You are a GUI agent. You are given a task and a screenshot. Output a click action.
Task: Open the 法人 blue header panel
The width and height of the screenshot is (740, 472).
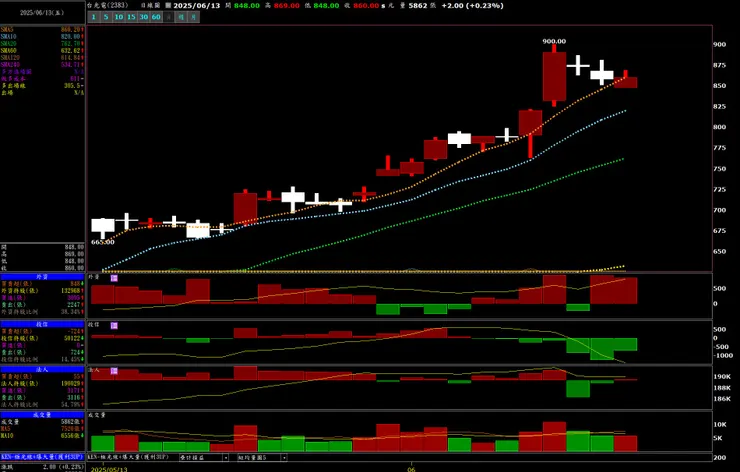click(42, 370)
